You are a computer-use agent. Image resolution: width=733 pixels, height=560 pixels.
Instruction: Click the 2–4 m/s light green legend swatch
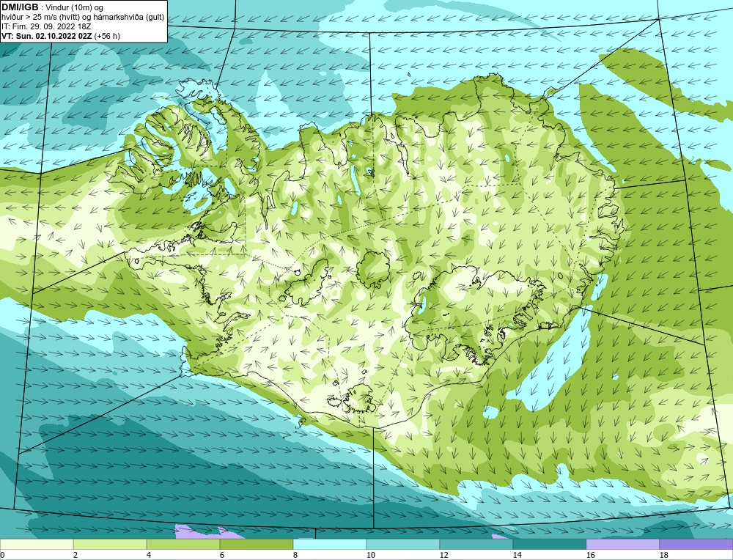pyautogui.click(x=110, y=544)
